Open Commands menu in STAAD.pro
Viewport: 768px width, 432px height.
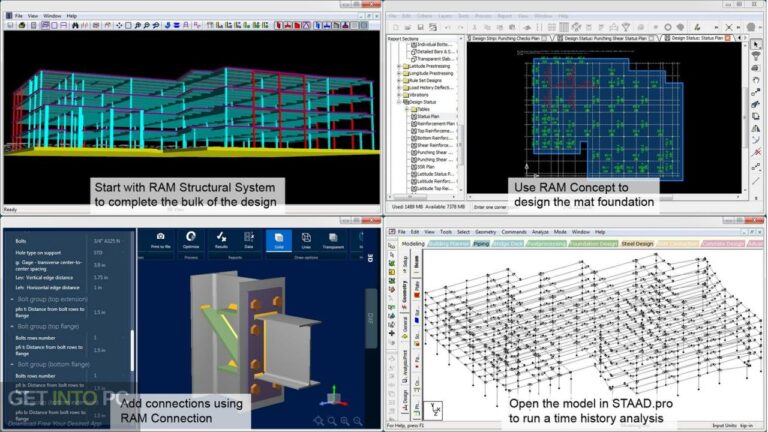click(x=513, y=232)
